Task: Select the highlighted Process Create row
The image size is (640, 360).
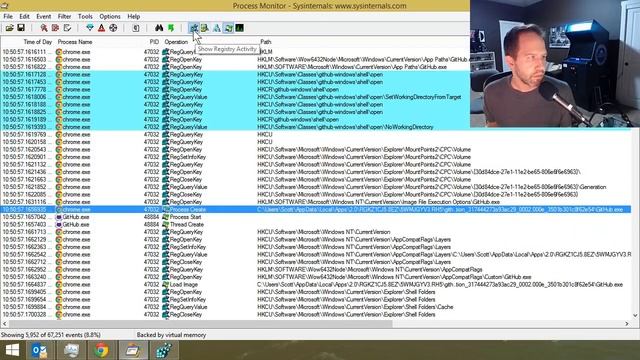Action: (316, 209)
